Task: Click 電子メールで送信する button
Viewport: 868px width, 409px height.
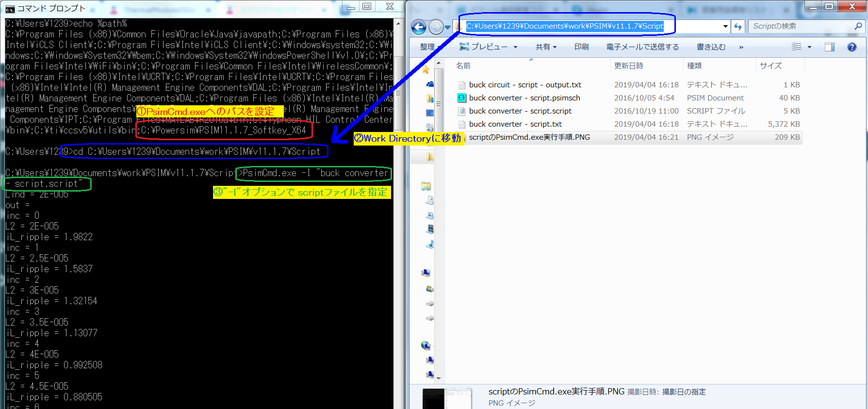Action: pyautogui.click(x=642, y=47)
